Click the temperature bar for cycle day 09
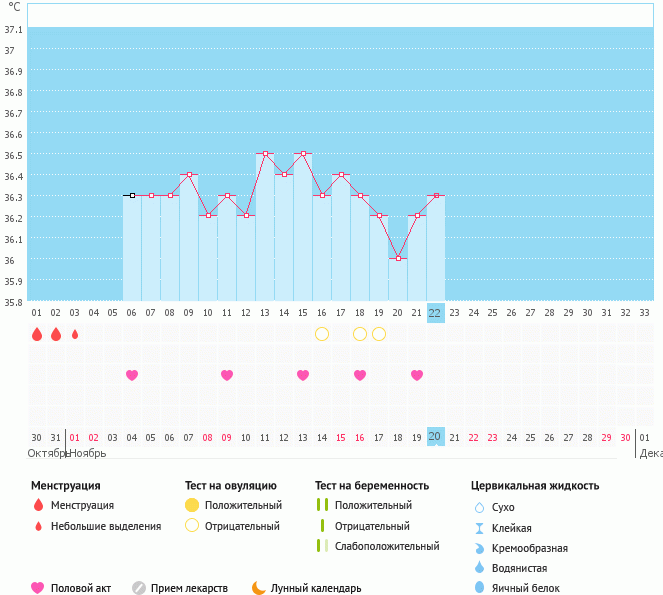 pyautogui.click(x=189, y=240)
